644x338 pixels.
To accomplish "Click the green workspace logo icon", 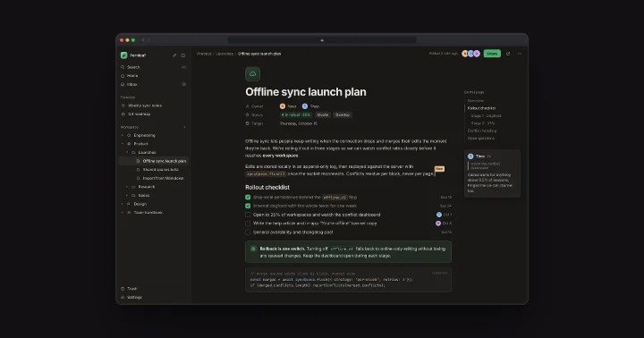I will 123,55.
